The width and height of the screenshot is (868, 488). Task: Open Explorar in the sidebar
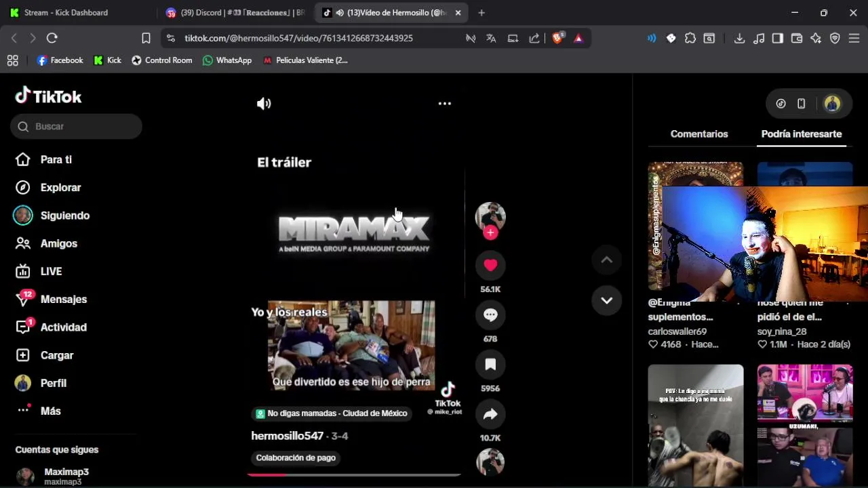point(47,188)
